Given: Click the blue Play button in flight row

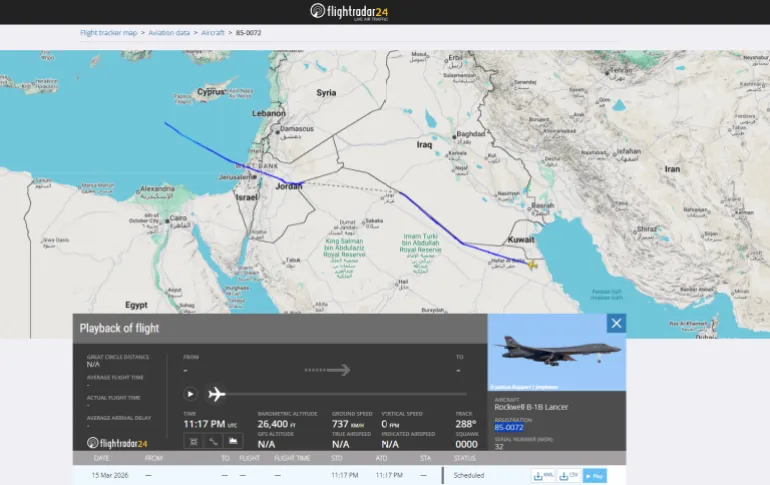Looking at the screenshot, I should click(594, 476).
